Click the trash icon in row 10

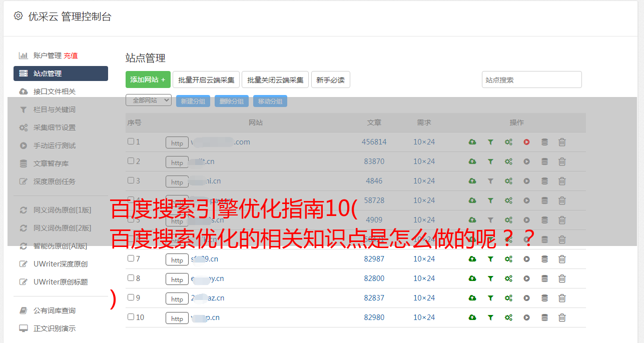(562, 317)
